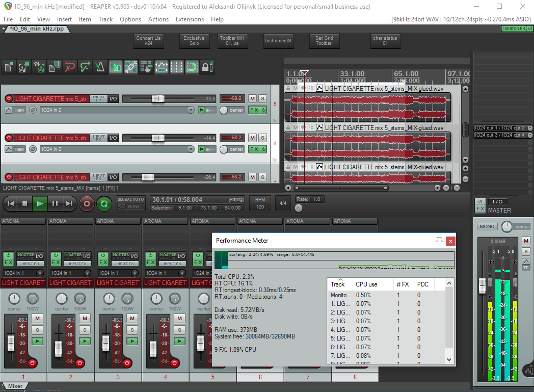The height and width of the screenshot is (392, 534).
Task: Zoom in vertically with plus button
Action: (466, 168)
